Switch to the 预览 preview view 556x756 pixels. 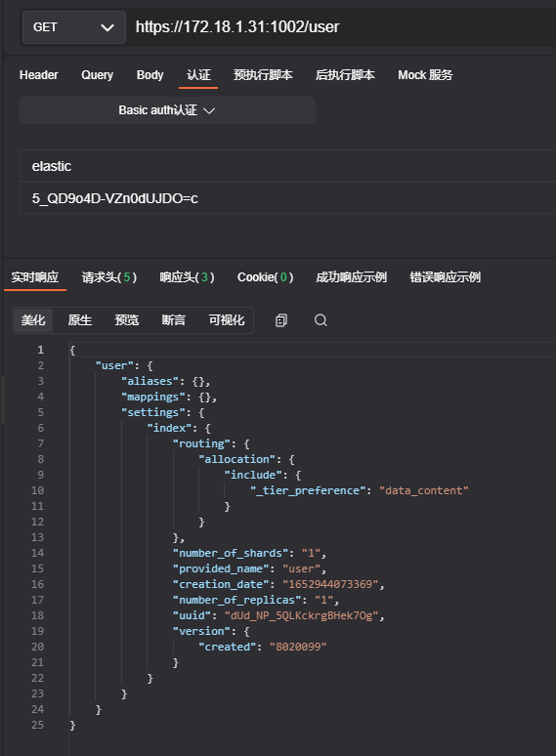[x=126, y=320]
